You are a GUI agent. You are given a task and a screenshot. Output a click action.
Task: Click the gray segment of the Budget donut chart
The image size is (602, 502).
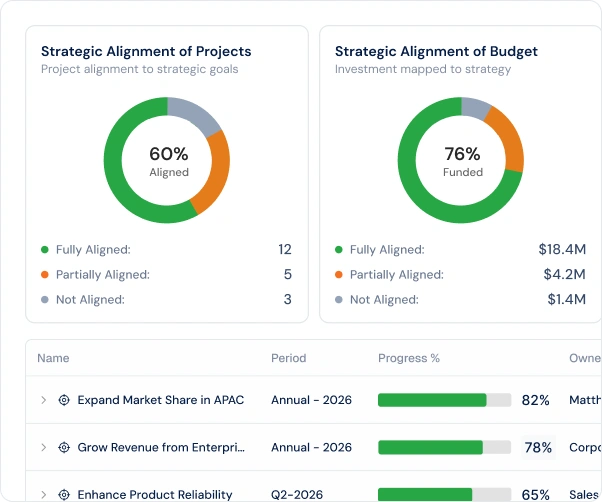point(475,107)
